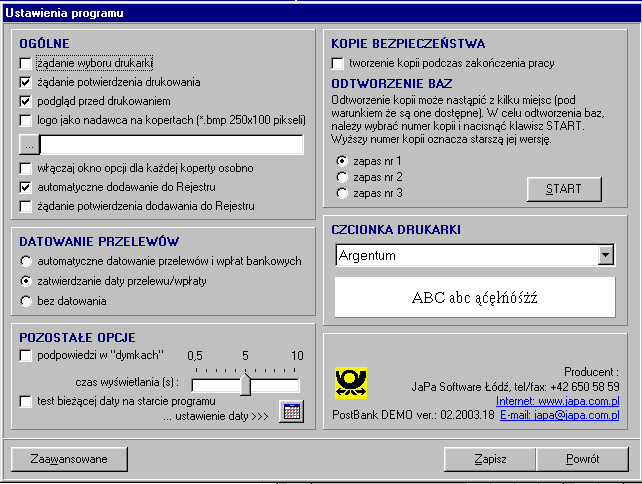Uncheck podgląd przed drukowaniem
This screenshot has height=484, width=642.
pos(27,101)
